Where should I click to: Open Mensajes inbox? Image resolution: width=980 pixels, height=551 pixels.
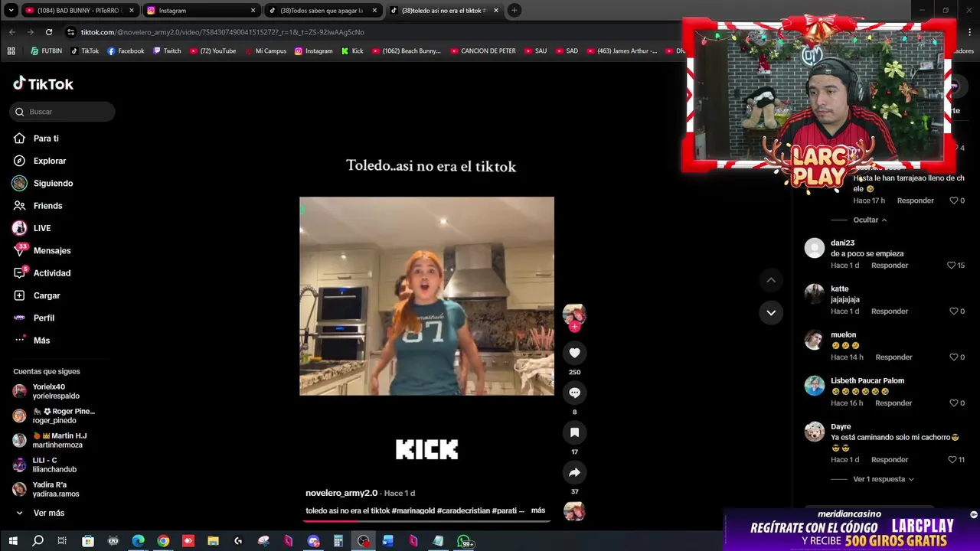42,251
